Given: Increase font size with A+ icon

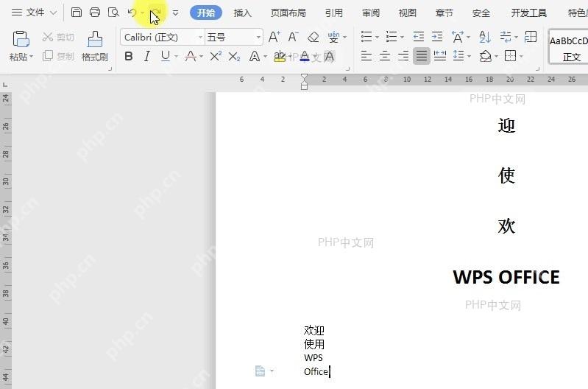Looking at the screenshot, I should click(x=274, y=37).
